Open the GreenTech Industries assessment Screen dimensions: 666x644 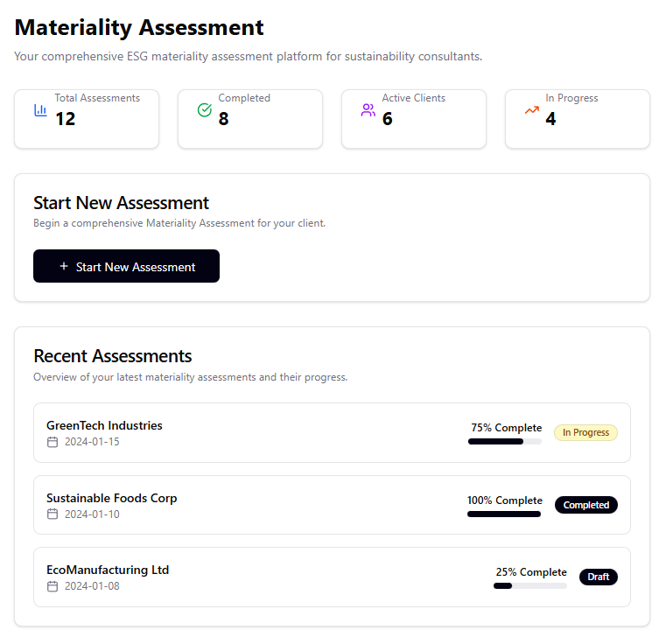point(104,426)
